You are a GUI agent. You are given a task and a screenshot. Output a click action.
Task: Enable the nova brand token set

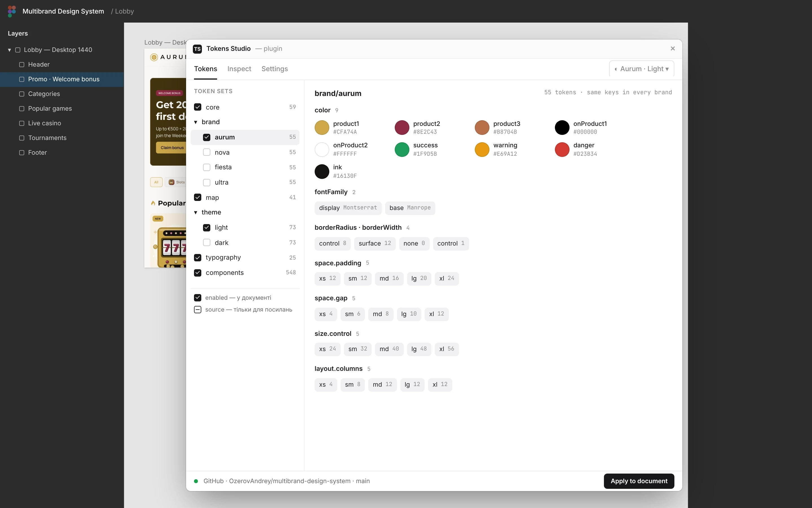(x=207, y=152)
